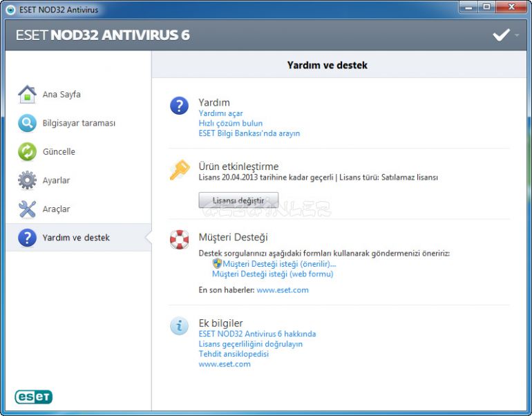The image size is (532, 416).
Task: Click the ESET logo at bottom left
Action: 34,397
